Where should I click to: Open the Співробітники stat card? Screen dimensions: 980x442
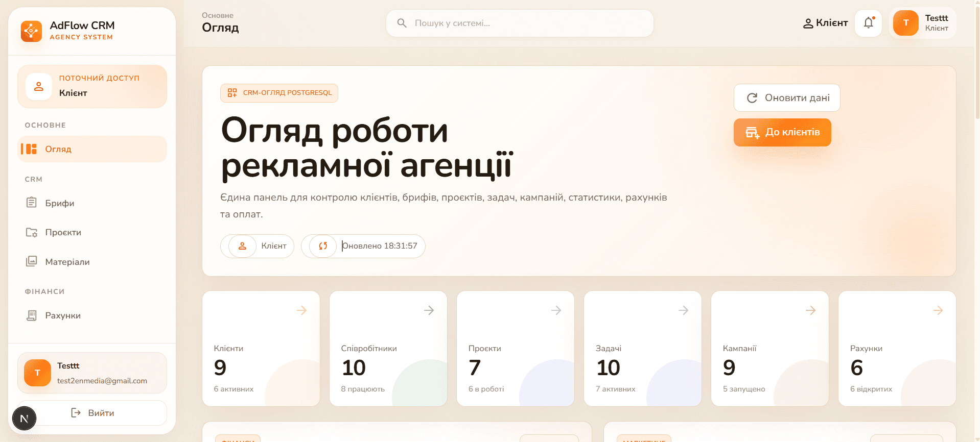(x=388, y=349)
